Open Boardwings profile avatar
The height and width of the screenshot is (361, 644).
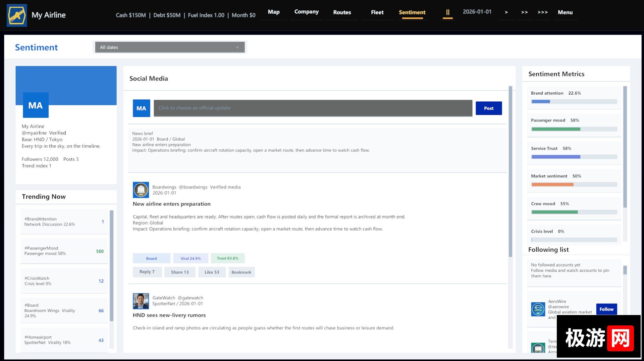click(x=141, y=190)
